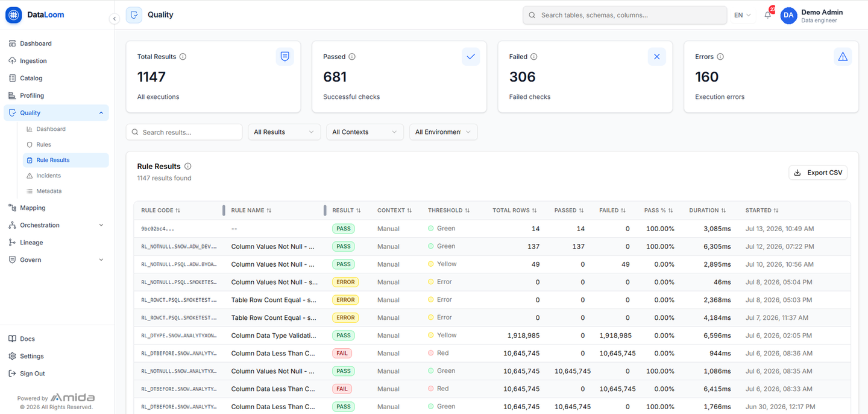Click the DataLoom logo icon
Screen dimensions: 868x414
tap(13, 15)
